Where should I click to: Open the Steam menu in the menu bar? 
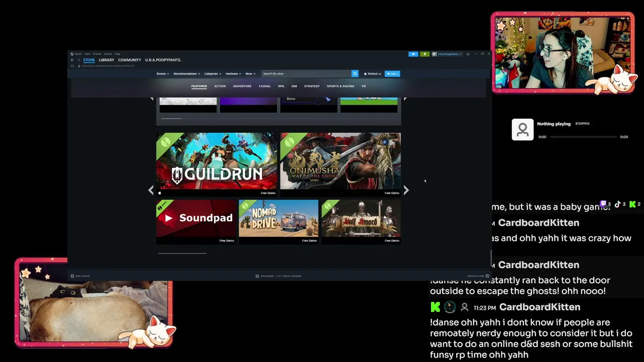[x=78, y=54]
